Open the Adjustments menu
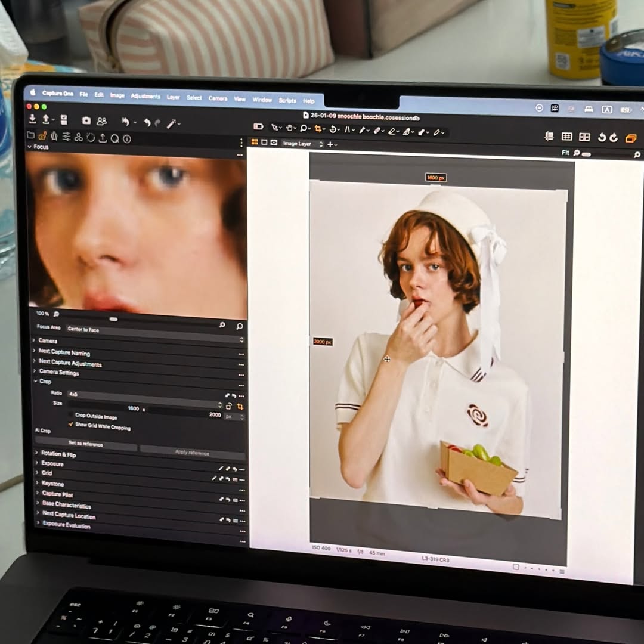Screen dimensions: 644x644 pos(145,96)
